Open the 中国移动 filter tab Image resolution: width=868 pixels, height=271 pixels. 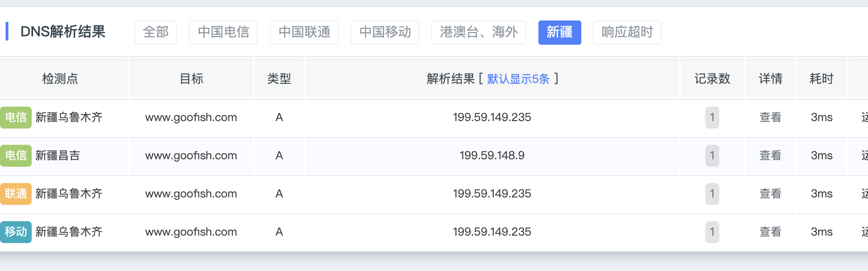[385, 33]
